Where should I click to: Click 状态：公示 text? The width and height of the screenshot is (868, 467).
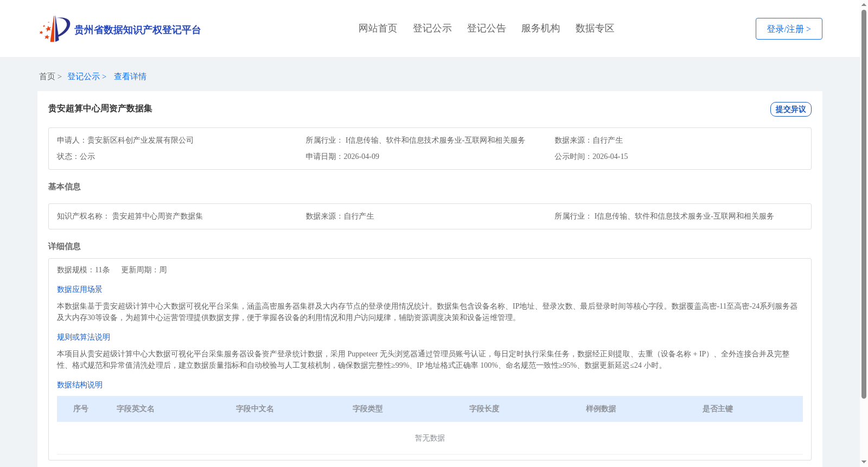click(76, 156)
